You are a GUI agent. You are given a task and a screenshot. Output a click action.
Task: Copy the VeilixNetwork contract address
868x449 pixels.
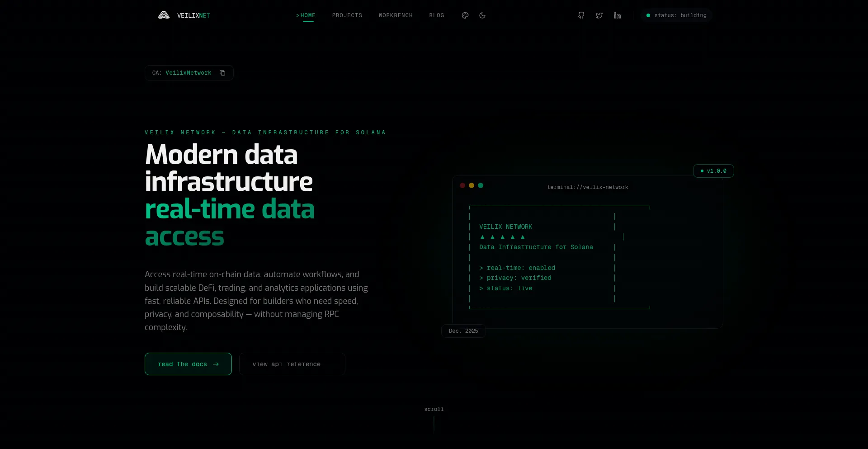coord(222,73)
